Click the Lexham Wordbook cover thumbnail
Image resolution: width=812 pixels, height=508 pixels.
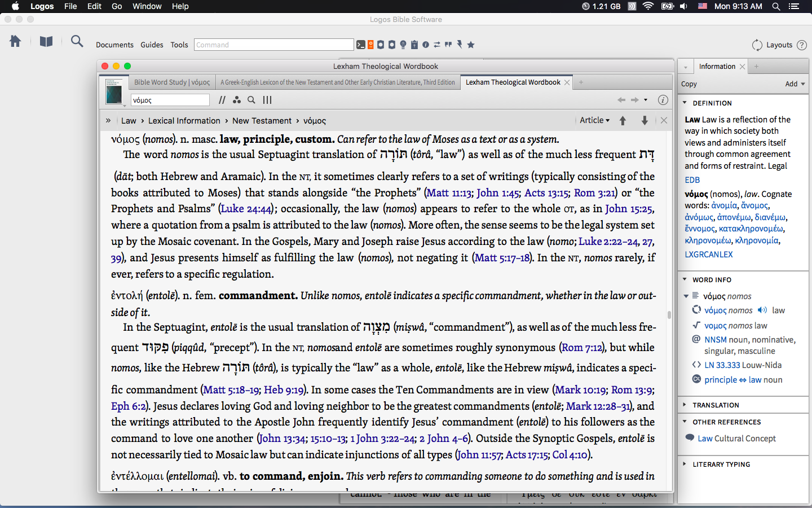[x=114, y=91]
